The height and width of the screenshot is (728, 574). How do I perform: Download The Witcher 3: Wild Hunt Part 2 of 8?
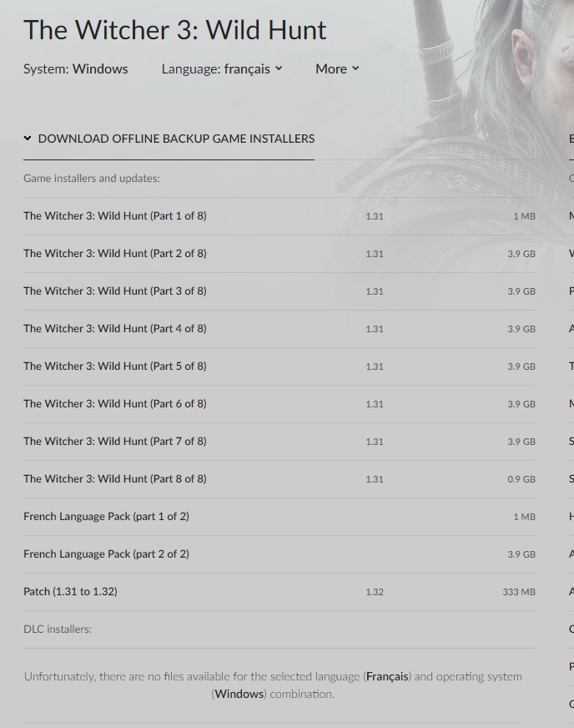279,254
